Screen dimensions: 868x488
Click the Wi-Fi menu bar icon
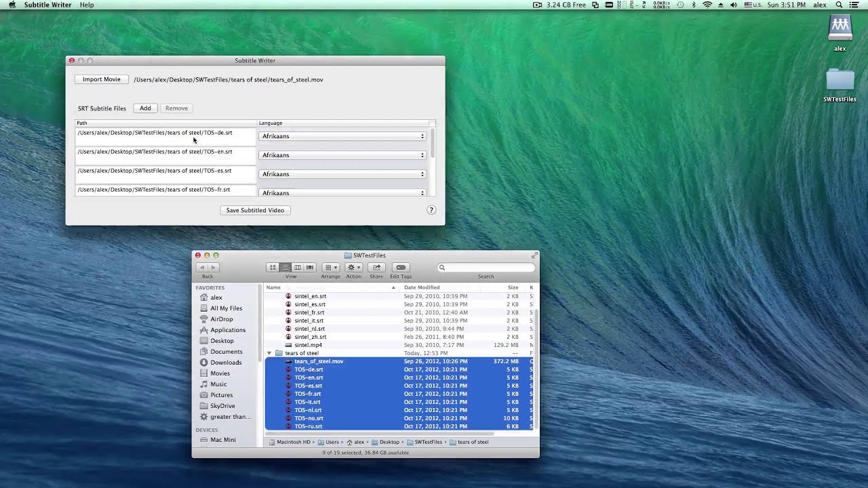[x=707, y=5]
